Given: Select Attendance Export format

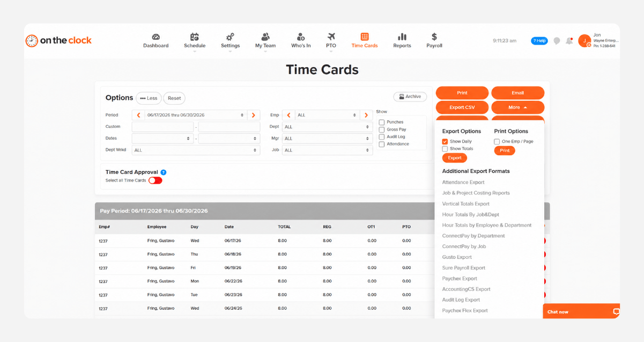Looking at the screenshot, I should tap(463, 183).
